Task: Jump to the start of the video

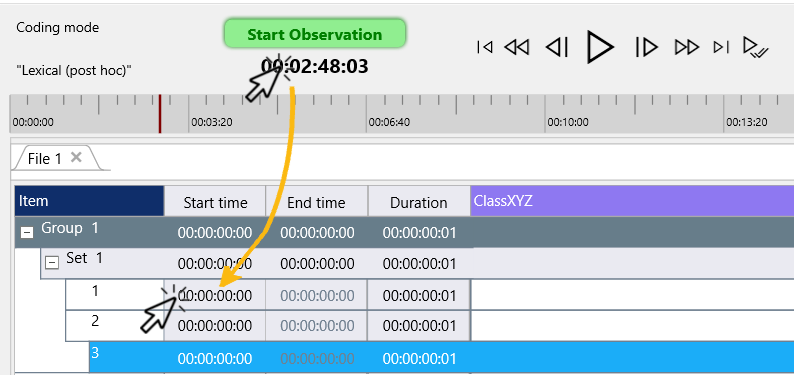Action: 485,47
